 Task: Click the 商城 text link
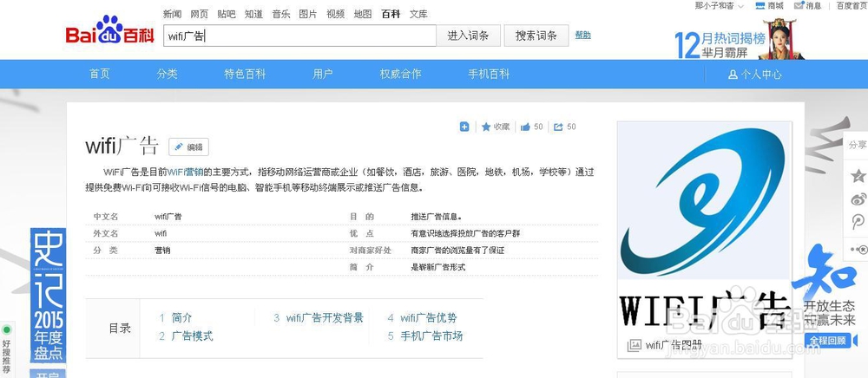(x=775, y=5)
